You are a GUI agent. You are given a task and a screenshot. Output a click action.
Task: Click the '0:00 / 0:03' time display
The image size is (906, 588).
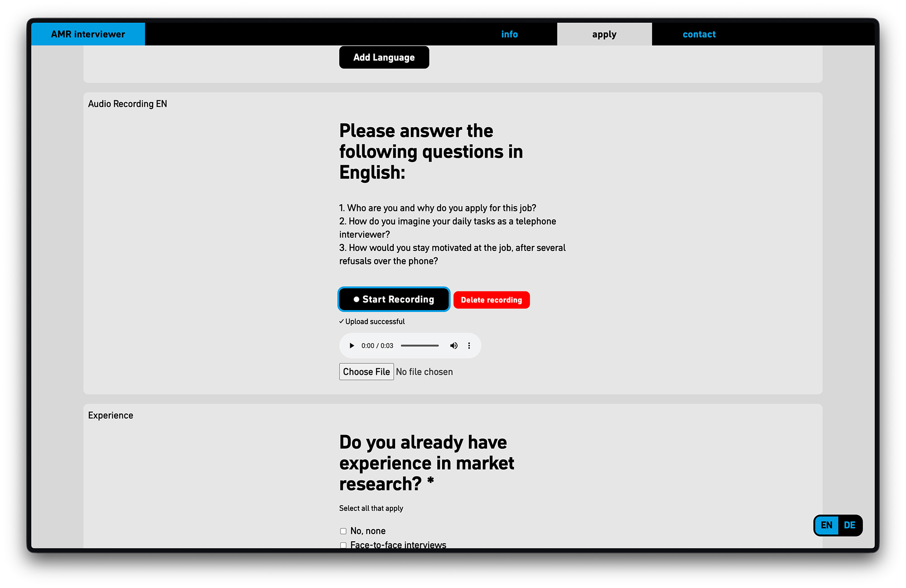click(x=377, y=346)
